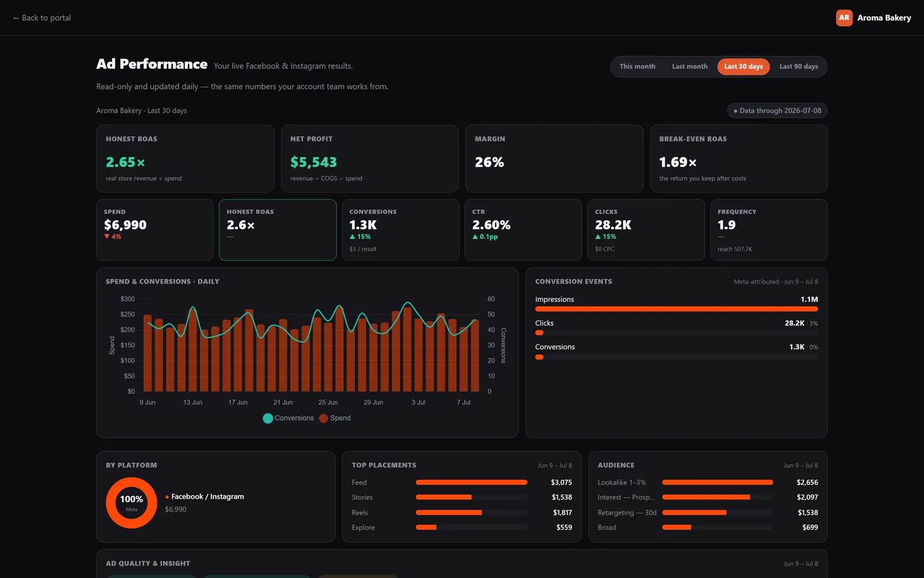Click the Impressions 1.1M progress bar
This screenshot has height=578, width=924.
pyautogui.click(x=676, y=309)
